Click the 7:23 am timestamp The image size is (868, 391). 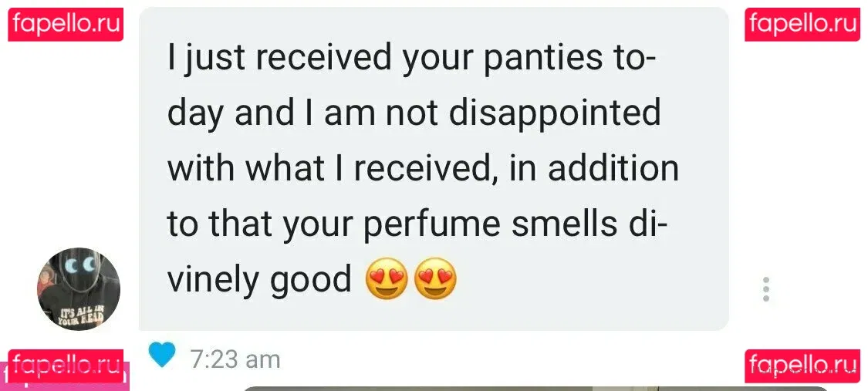(x=235, y=359)
